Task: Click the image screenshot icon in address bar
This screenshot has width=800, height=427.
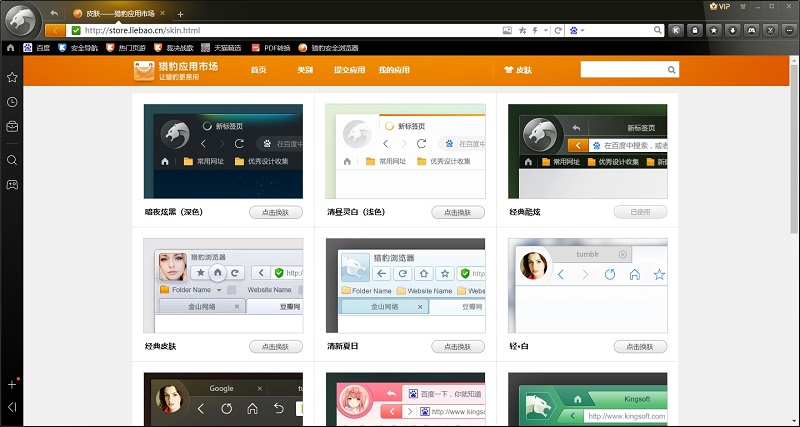Action: click(x=507, y=31)
